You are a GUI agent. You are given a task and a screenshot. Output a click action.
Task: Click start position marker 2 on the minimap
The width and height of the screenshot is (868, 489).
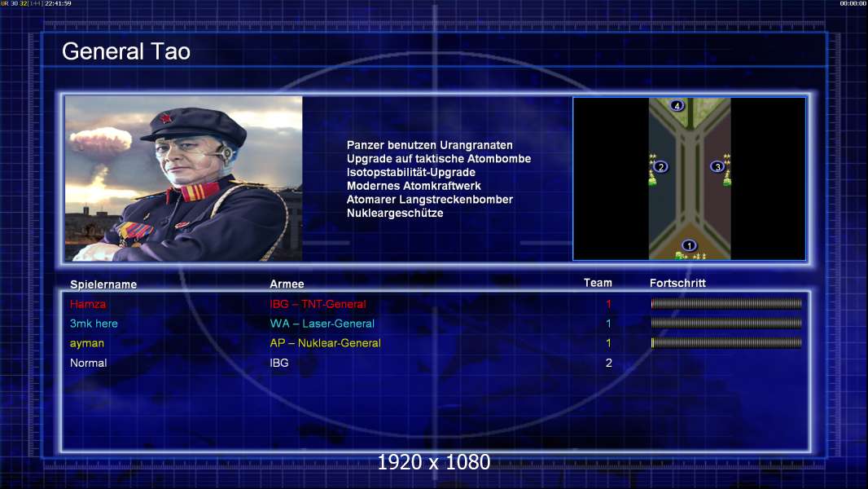pos(660,166)
